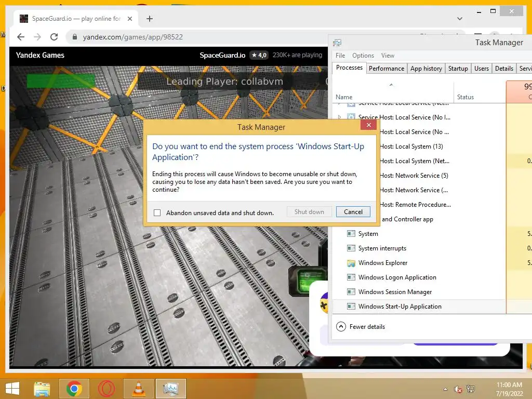Close the end-process confirmation dialog
This screenshot has height=399, width=532.
pyautogui.click(x=368, y=125)
